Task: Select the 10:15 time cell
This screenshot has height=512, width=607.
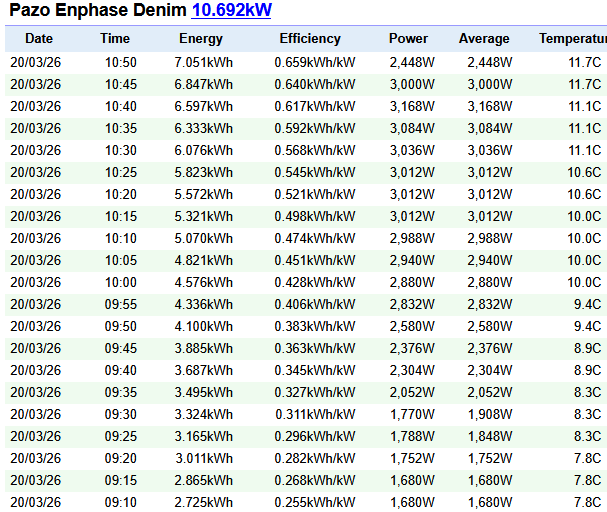Action: (x=121, y=216)
